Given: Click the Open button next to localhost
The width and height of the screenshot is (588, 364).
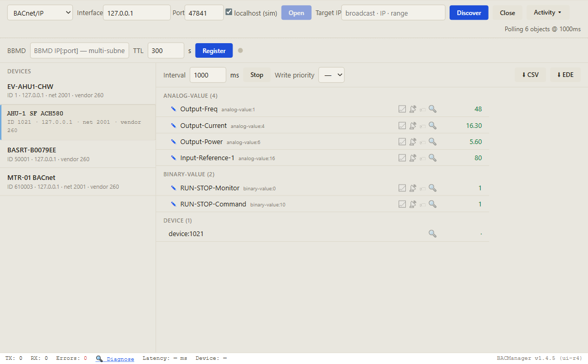Looking at the screenshot, I should [296, 13].
